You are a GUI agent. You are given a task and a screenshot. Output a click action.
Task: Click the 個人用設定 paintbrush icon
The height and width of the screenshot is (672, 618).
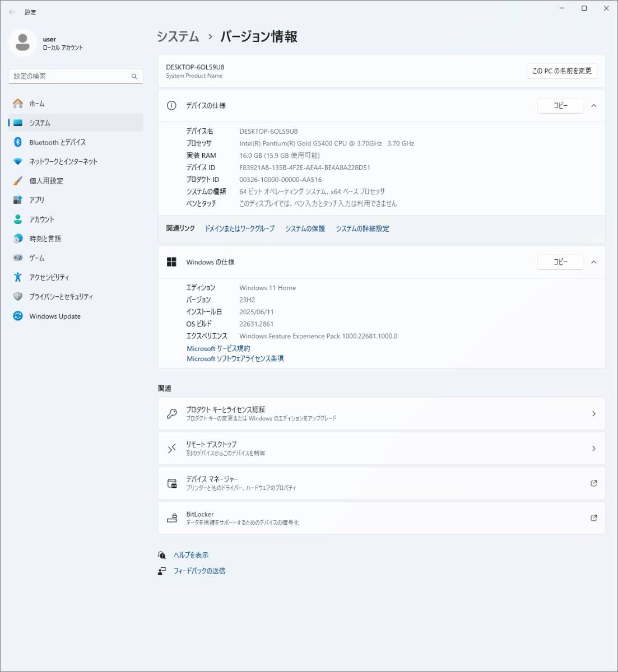18,181
